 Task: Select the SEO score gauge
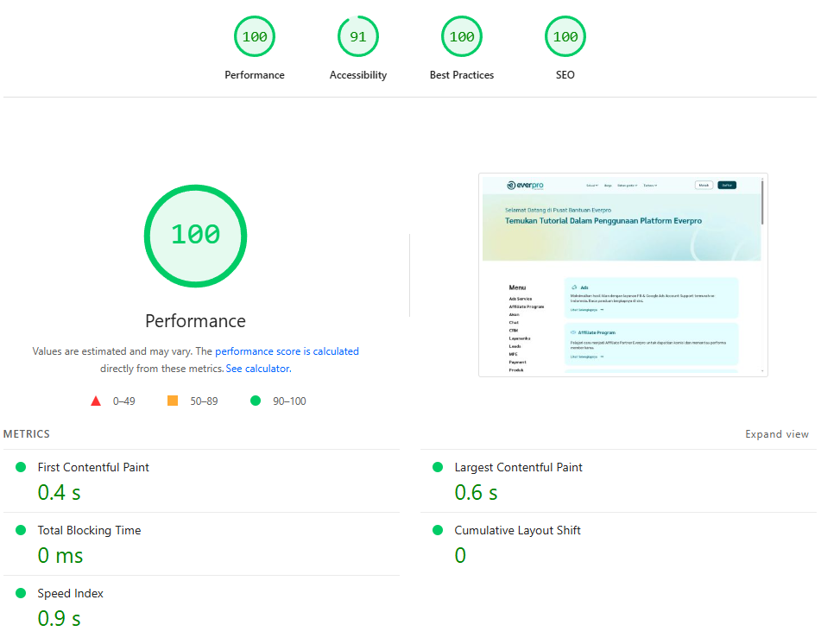coord(565,37)
